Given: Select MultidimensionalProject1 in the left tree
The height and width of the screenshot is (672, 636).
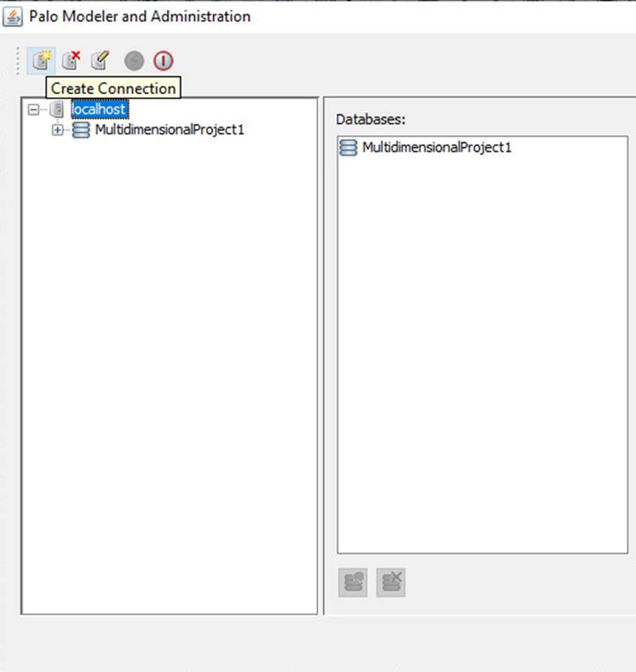Looking at the screenshot, I should tap(170, 129).
